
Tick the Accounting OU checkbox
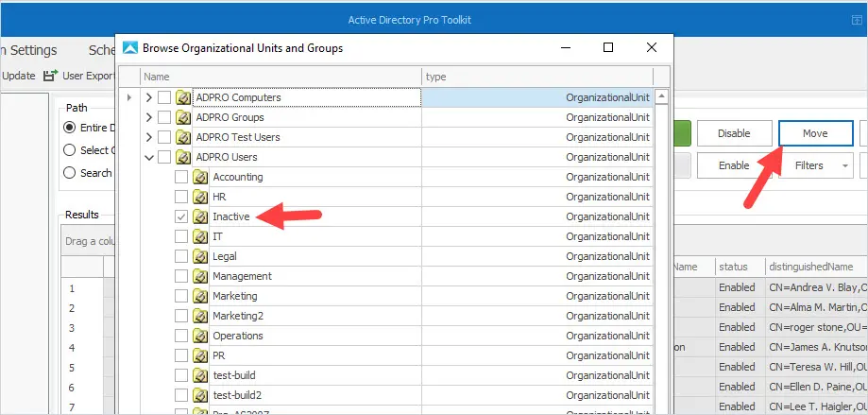[x=181, y=178]
